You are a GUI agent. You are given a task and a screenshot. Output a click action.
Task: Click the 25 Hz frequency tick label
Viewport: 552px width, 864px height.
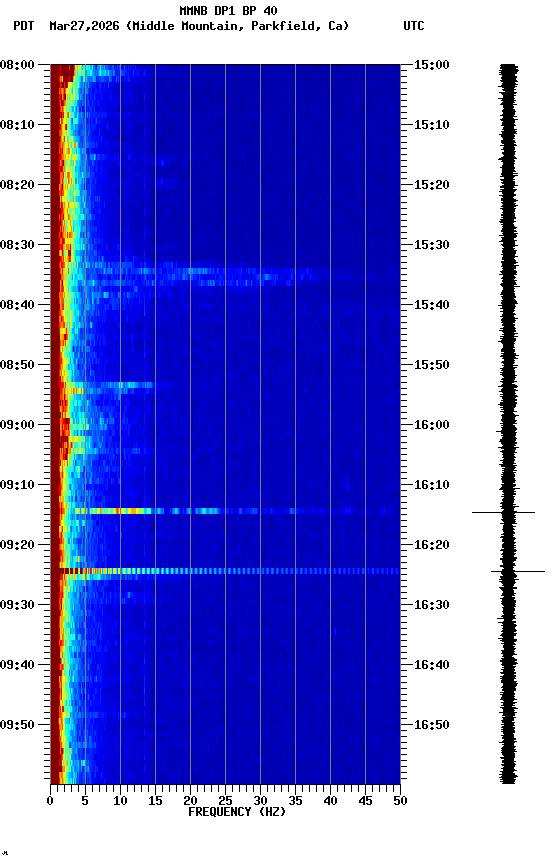point(225,801)
